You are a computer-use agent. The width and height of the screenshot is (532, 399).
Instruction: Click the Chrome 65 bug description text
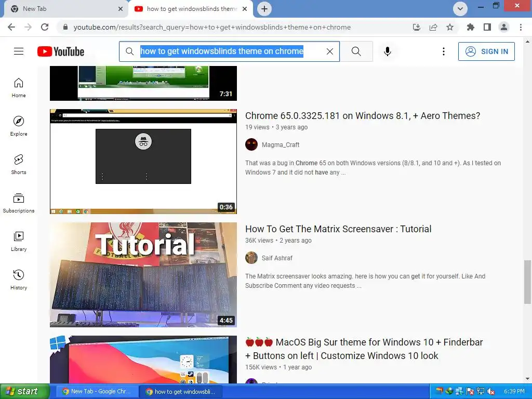(373, 168)
